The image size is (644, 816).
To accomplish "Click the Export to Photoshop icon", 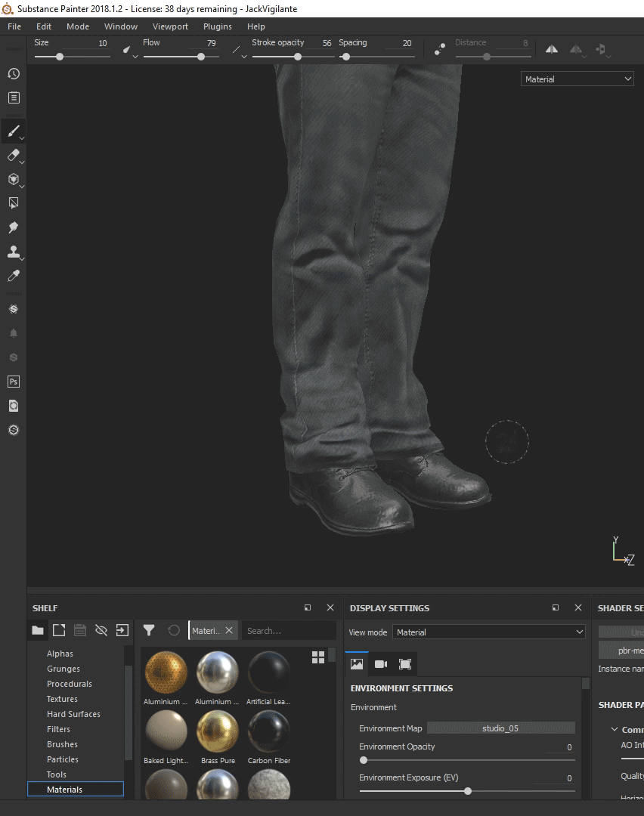I will [13, 382].
